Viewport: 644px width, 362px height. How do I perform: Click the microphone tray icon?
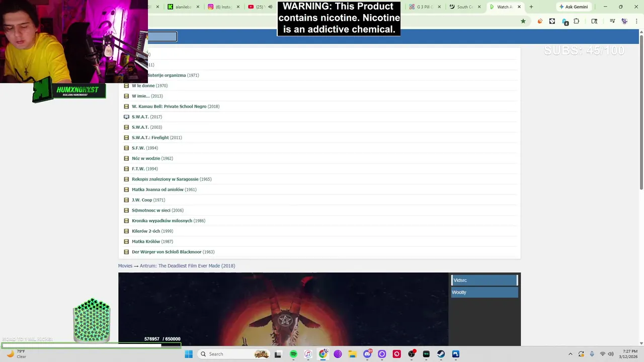click(592, 354)
